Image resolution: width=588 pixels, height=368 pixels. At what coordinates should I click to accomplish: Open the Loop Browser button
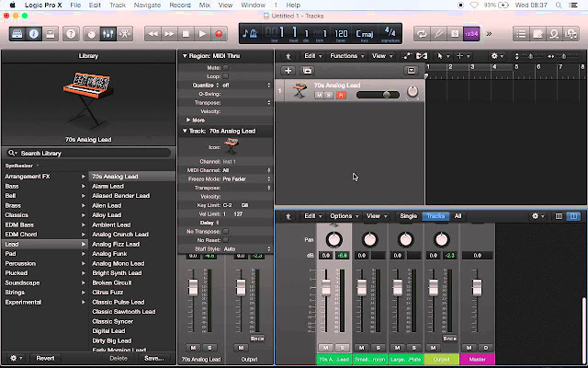coord(554,34)
